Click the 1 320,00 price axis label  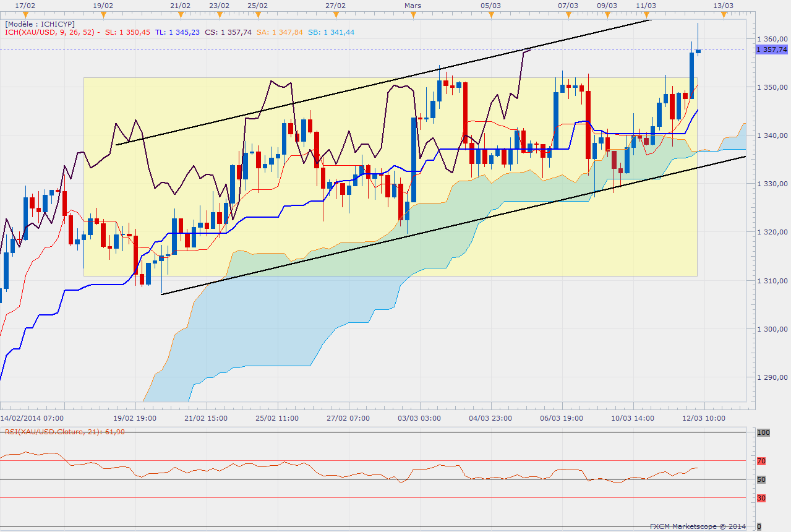pos(772,232)
